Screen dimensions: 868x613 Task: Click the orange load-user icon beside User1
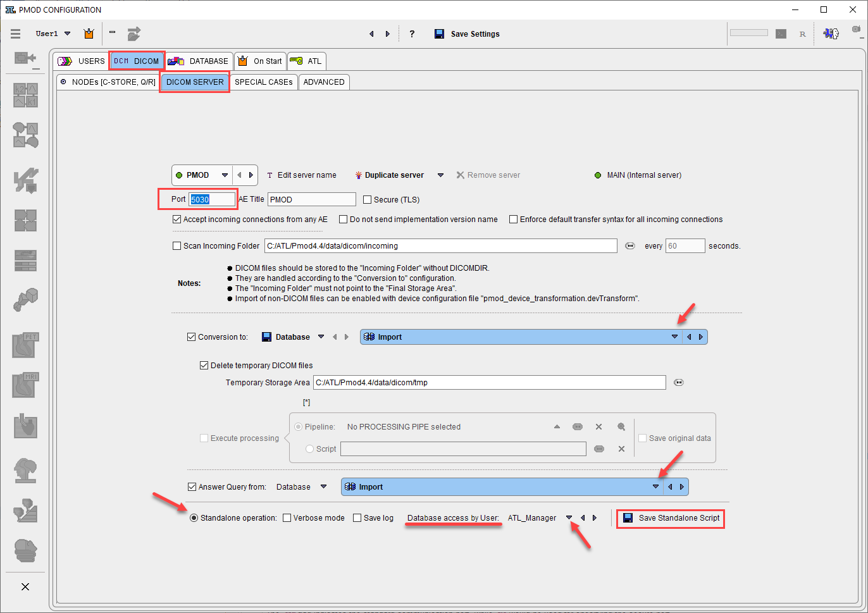pyautogui.click(x=89, y=34)
